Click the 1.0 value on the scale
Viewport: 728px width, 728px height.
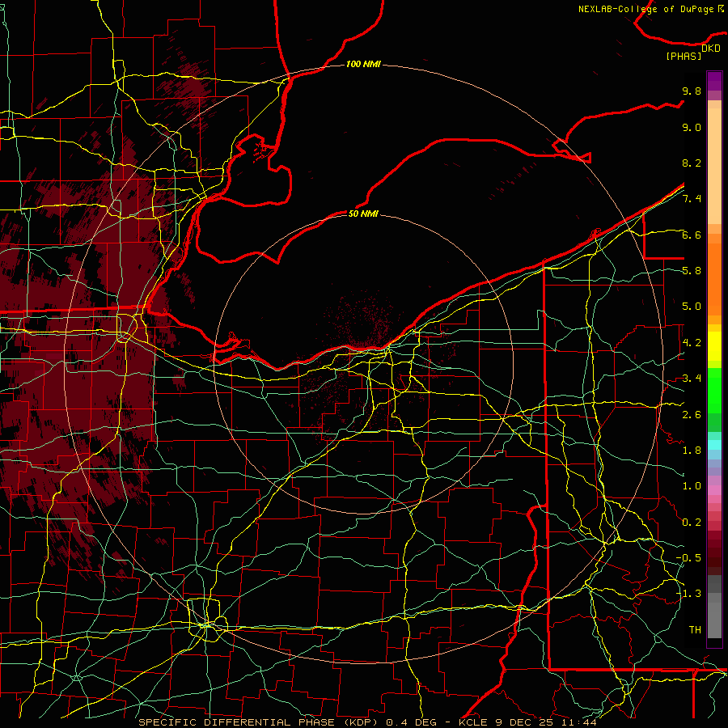[692, 486]
